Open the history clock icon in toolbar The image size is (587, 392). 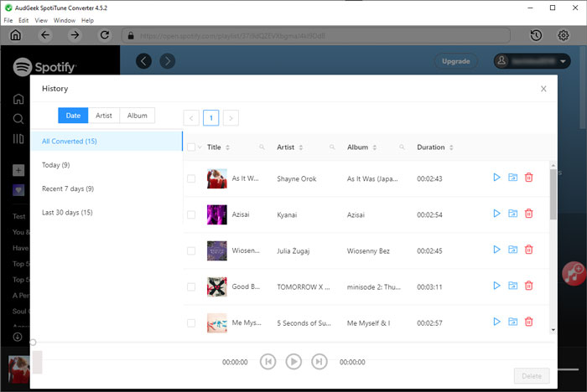[536, 35]
